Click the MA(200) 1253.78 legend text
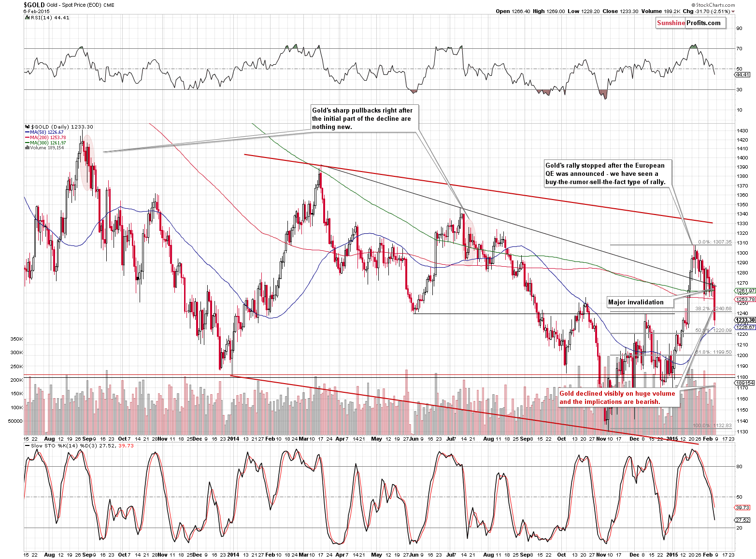 pos(48,138)
